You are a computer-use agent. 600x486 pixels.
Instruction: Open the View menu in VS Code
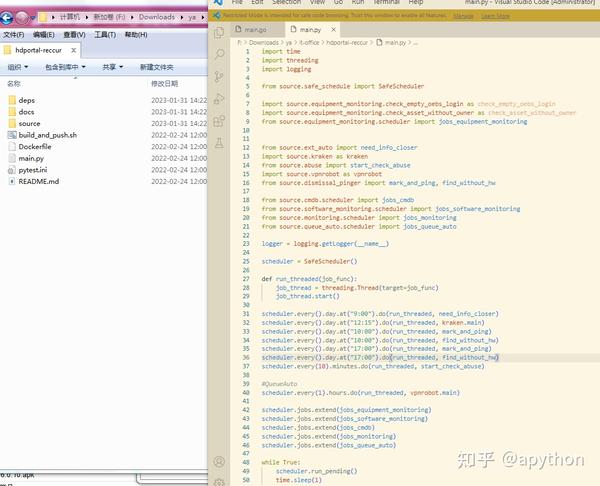click(317, 2)
